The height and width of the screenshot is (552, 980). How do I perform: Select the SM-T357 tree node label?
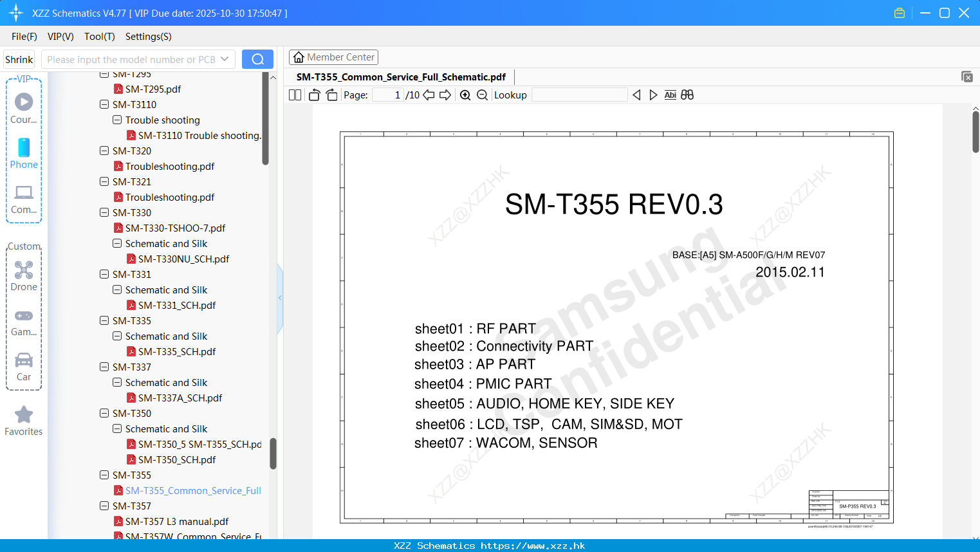[x=132, y=506]
